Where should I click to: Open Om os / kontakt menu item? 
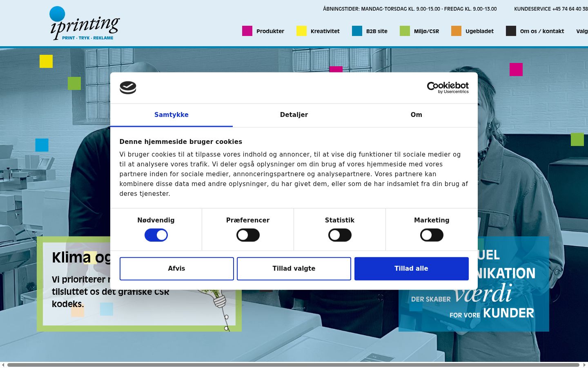coord(542,31)
